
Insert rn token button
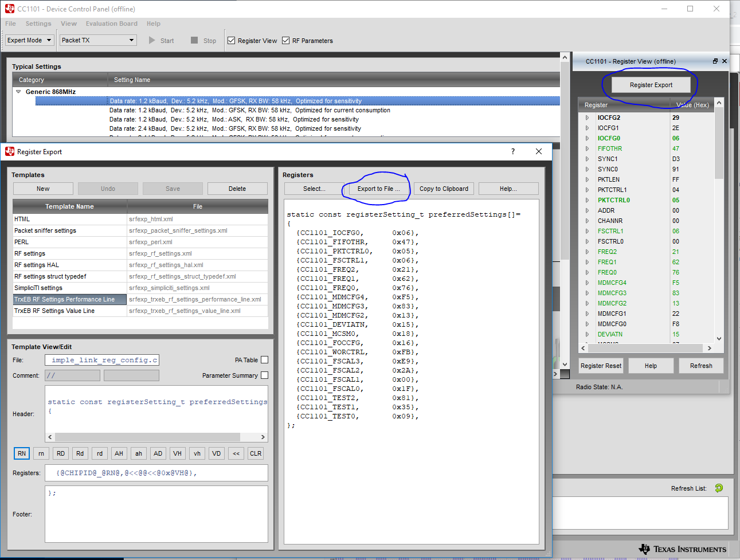pos(41,453)
